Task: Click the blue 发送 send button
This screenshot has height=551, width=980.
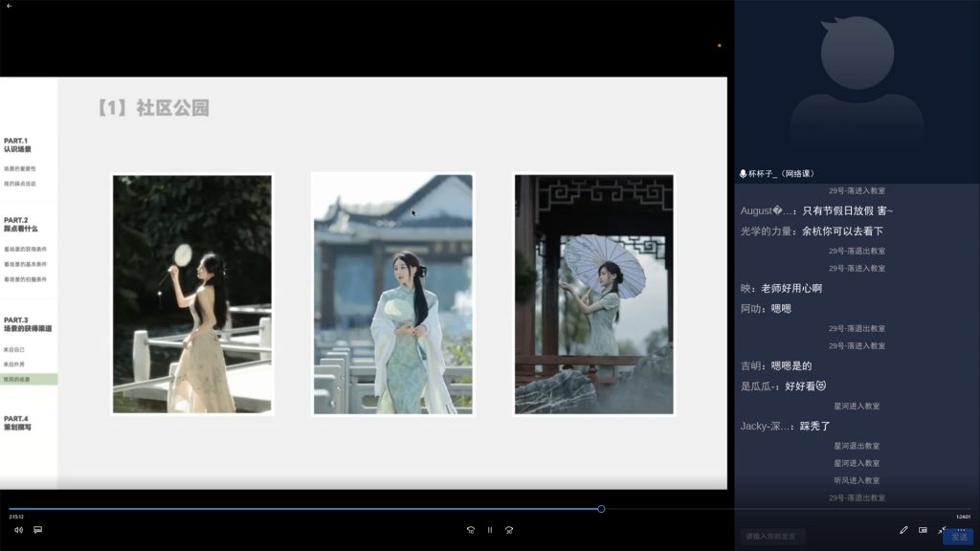Action: point(959,537)
